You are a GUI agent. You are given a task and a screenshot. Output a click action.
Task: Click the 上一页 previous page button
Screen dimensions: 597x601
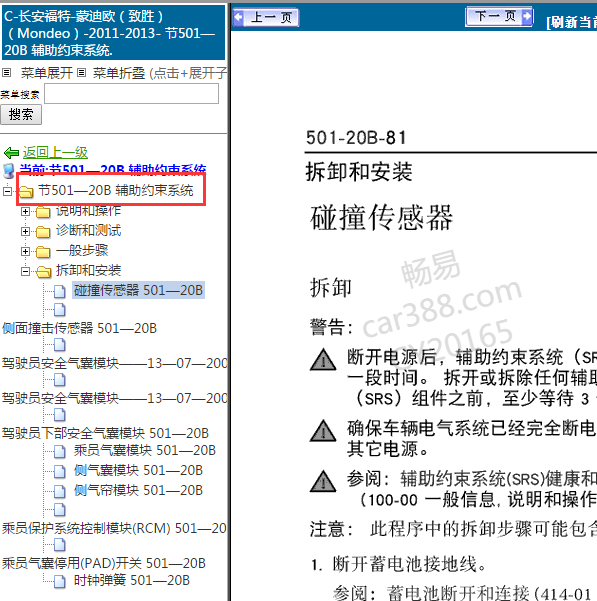[266, 18]
